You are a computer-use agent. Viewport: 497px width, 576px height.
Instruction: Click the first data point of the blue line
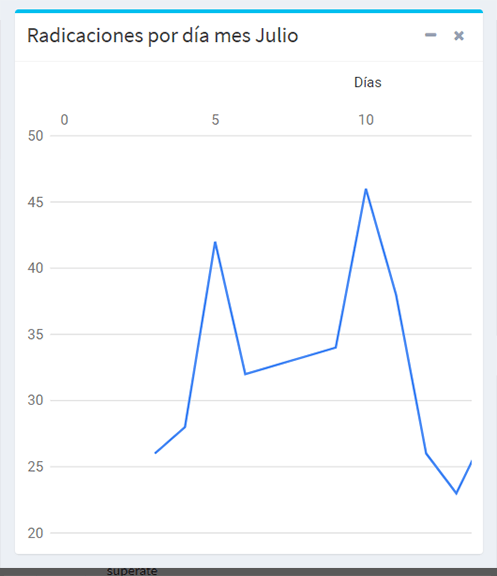(155, 453)
